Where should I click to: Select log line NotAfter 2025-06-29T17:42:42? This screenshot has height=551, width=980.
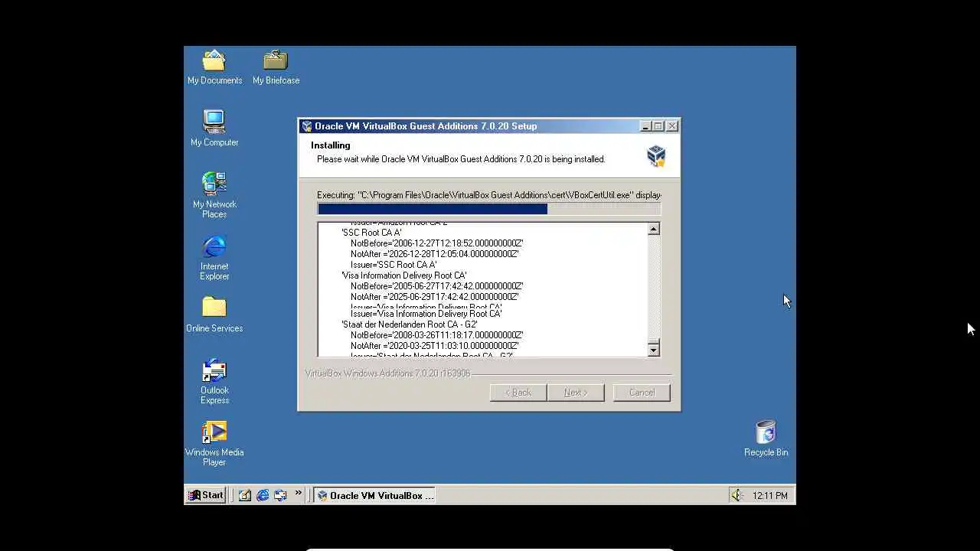click(x=435, y=297)
